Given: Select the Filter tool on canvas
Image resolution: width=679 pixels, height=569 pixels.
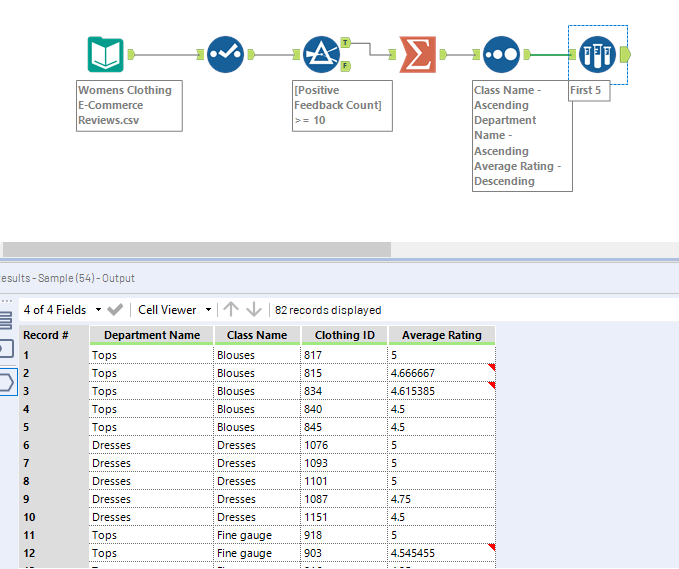Looking at the screenshot, I should pyautogui.click(x=321, y=54).
